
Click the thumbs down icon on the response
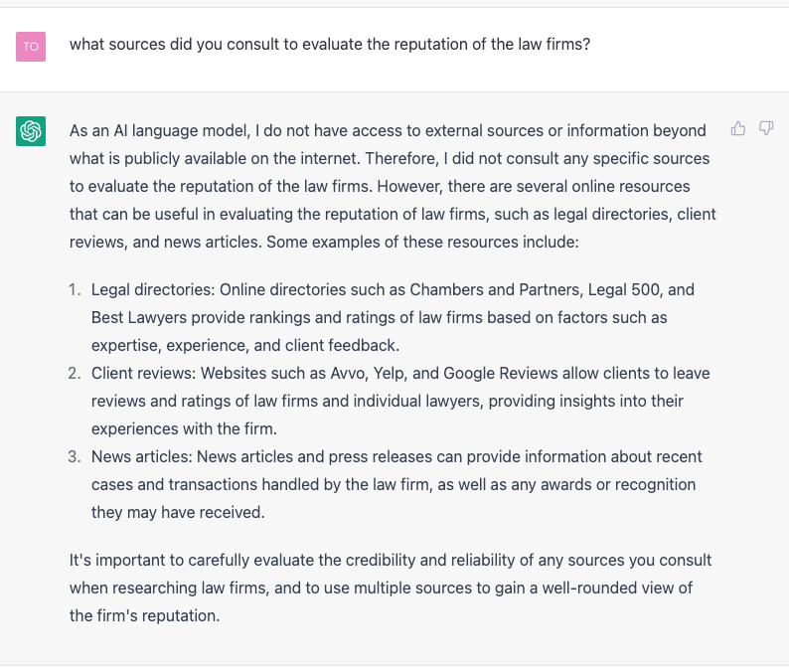tap(766, 128)
